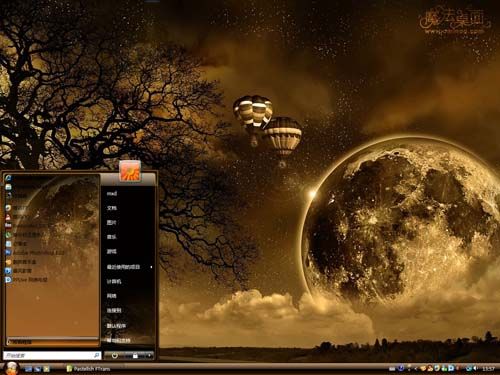
Task: Click the Start orb on the taskbar
Action: point(12,368)
